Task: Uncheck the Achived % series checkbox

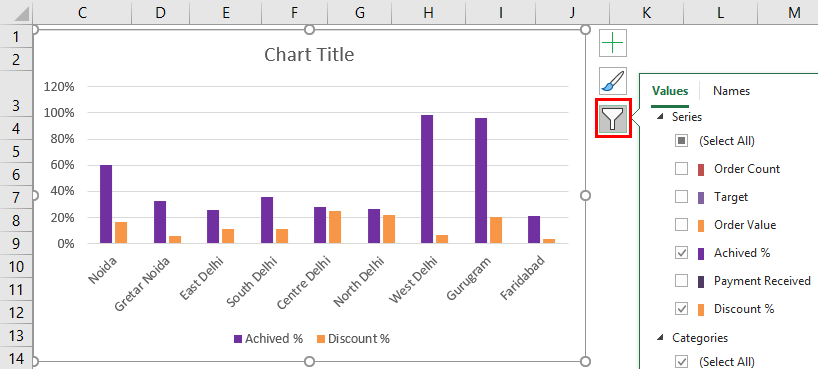Action: tap(681, 253)
